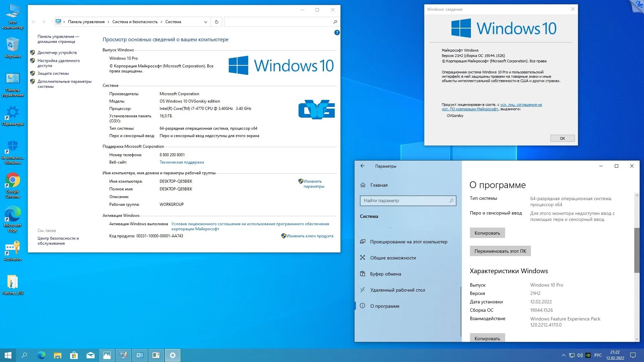Screen dimensions: 644x362
Task: Open the Корзина recycle bin icon
Action: tap(12, 48)
